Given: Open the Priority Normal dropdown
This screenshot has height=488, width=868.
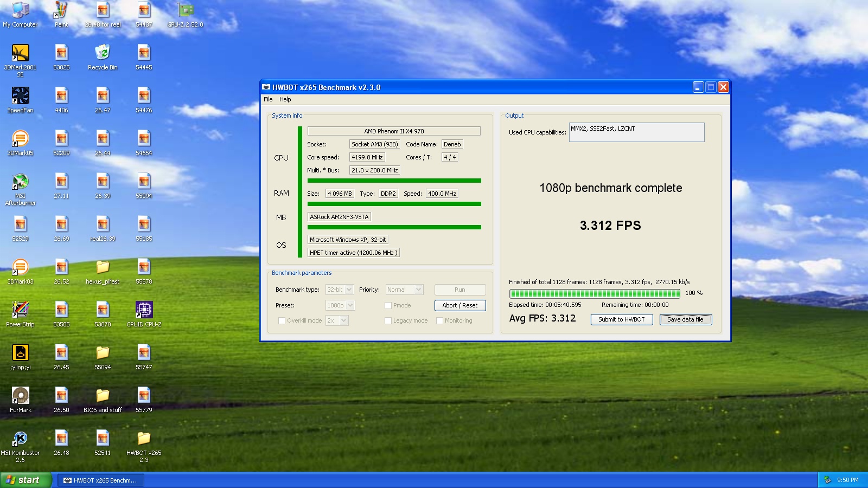Looking at the screenshot, I should coord(404,290).
